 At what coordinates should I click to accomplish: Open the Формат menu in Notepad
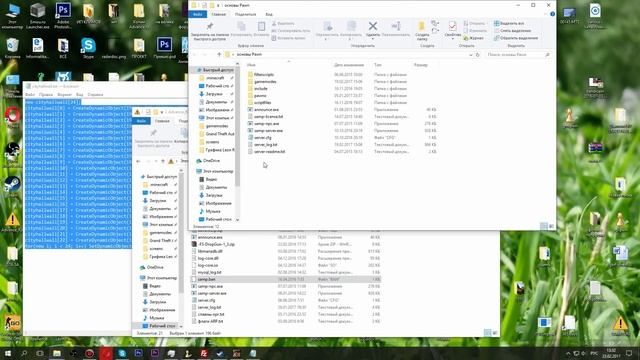tap(64, 95)
